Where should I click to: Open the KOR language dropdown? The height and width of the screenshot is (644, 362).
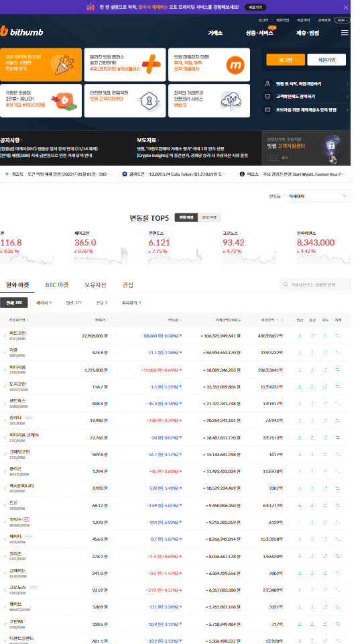click(343, 19)
